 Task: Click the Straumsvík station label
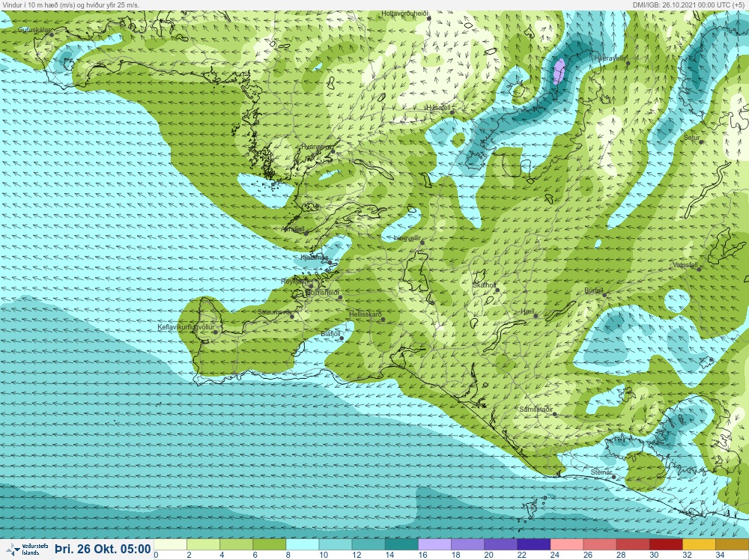[273, 311]
